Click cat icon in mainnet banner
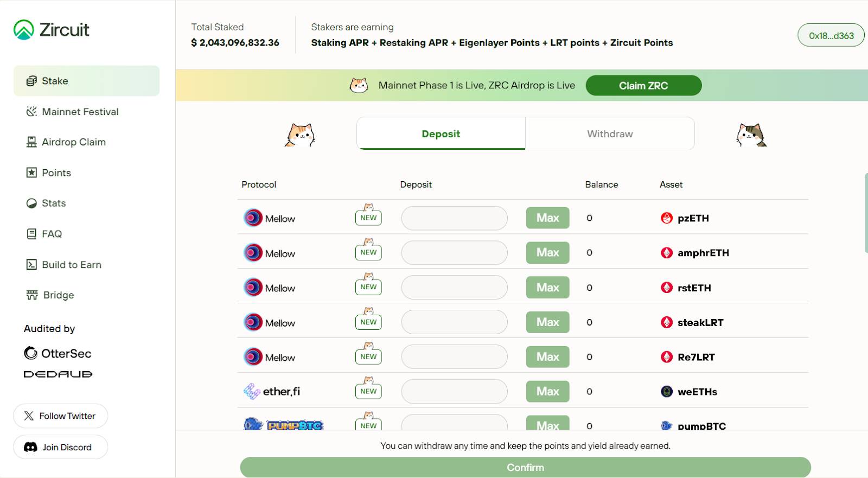Screen dimensions: 868x478 [x=359, y=85]
